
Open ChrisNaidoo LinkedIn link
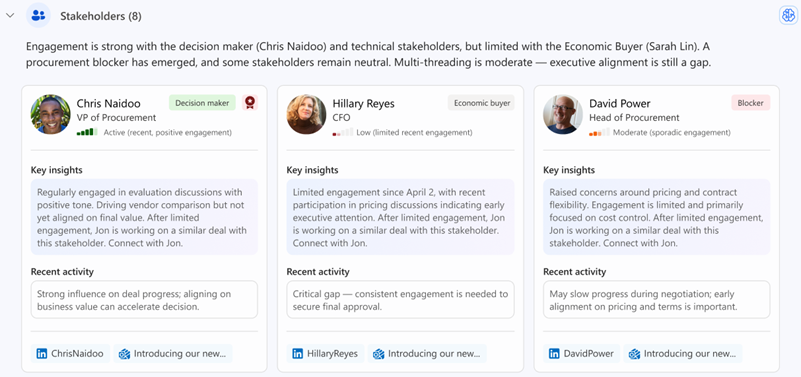pyautogui.click(x=70, y=354)
